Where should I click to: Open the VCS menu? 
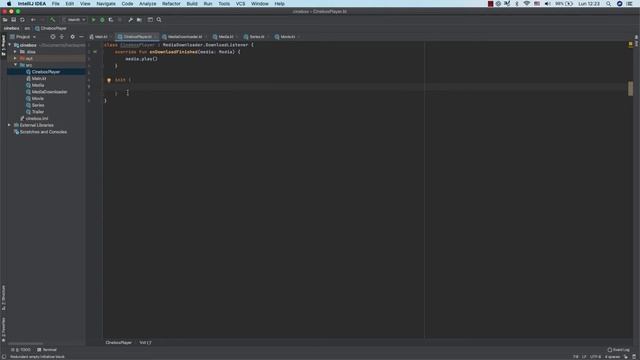240,4
